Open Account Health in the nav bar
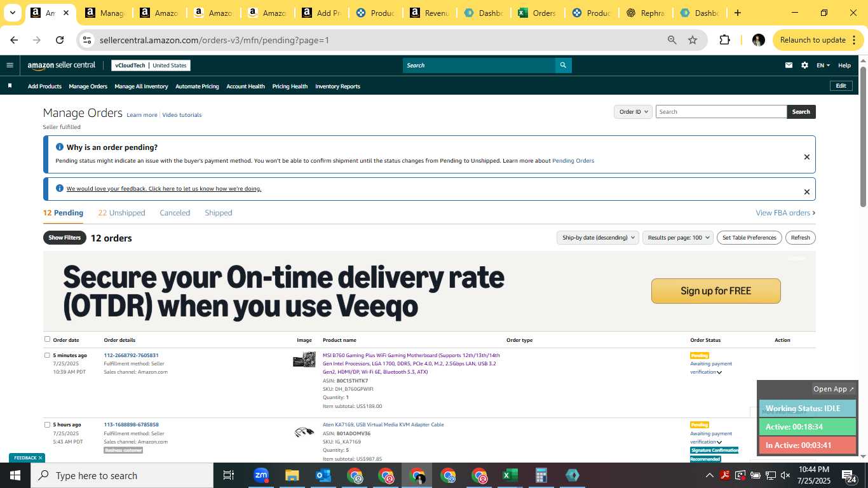The image size is (868, 488). pyautogui.click(x=245, y=86)
